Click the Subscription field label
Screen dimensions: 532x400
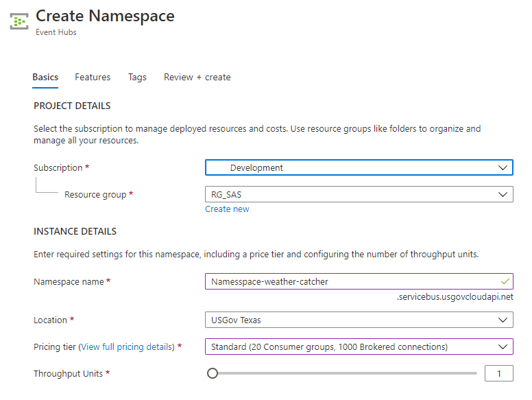click(x=58, y=167)
